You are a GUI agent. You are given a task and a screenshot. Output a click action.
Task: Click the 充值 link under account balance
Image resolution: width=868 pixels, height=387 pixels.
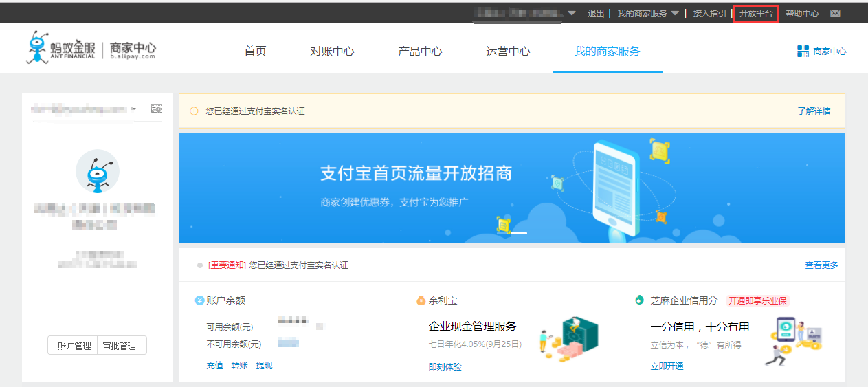214,366
